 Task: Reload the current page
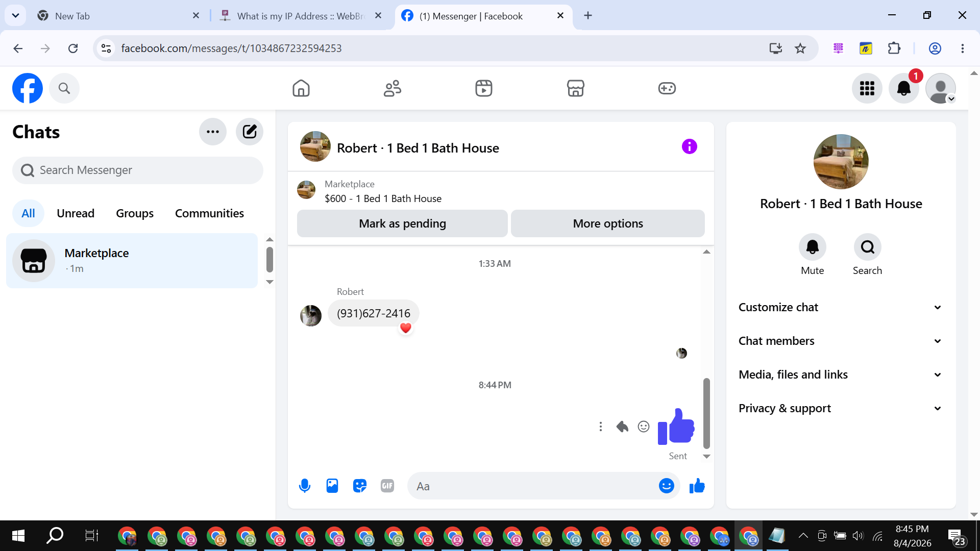pyautogui.click(x=73, y=48)
